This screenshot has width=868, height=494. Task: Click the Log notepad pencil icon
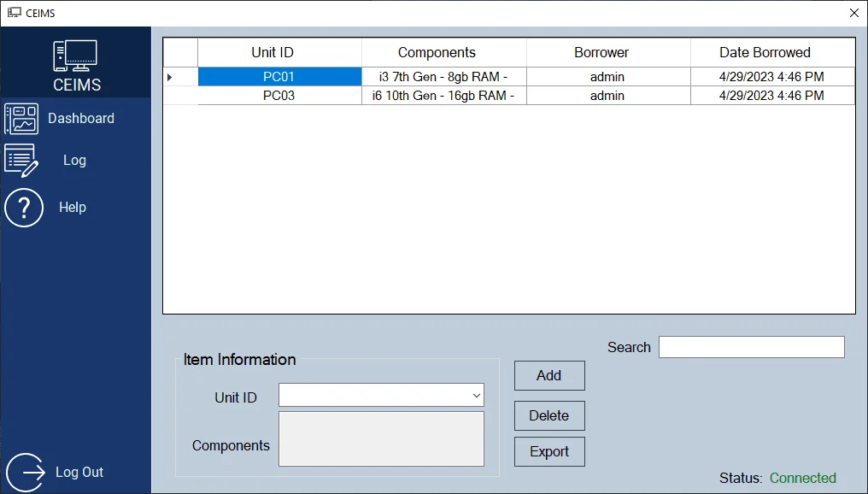[21, 161]
